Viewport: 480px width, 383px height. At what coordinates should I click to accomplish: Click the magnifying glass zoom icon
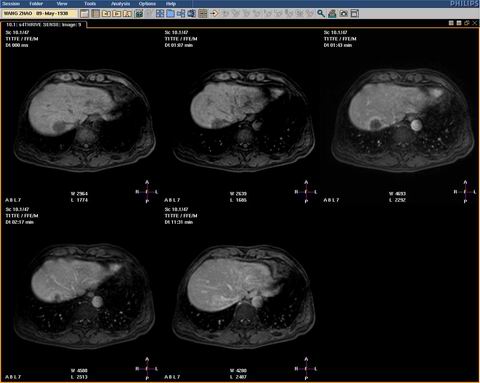pyautogui.click(x=321, y=13)
